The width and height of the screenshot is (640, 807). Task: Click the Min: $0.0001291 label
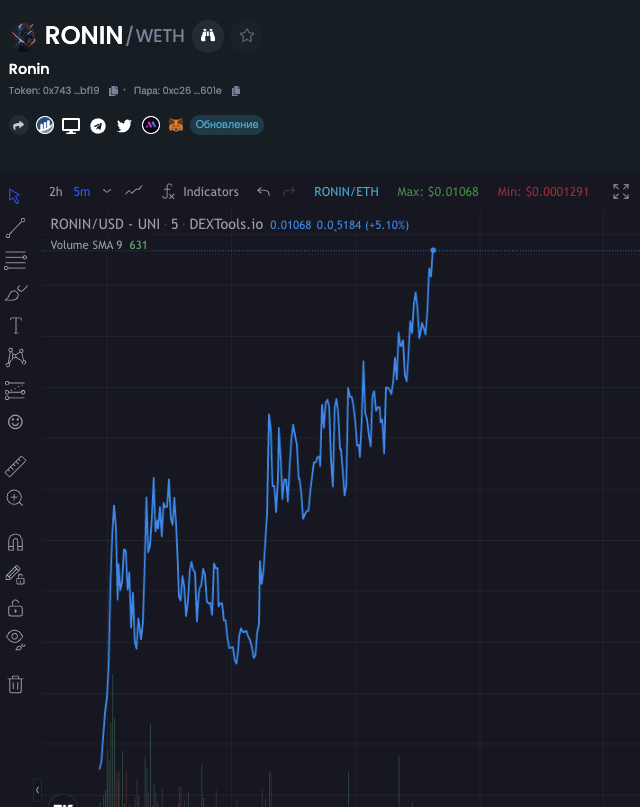coord(543,192)
